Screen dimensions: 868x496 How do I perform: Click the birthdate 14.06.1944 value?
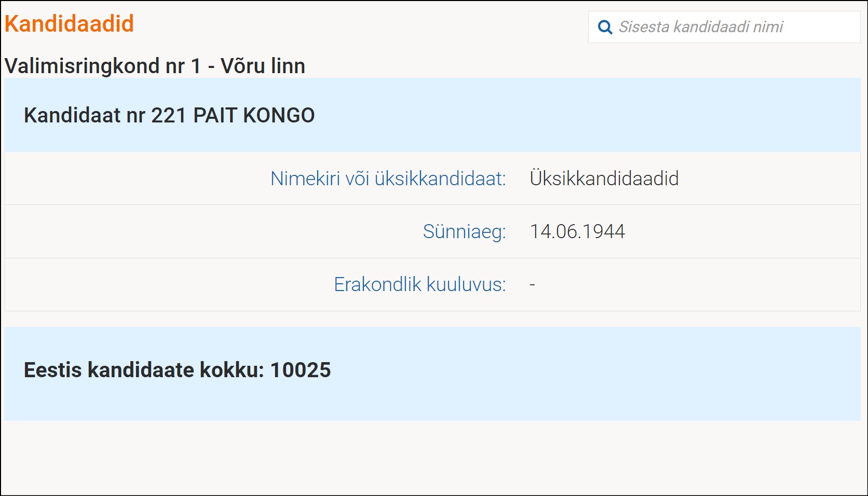[577, 231]
